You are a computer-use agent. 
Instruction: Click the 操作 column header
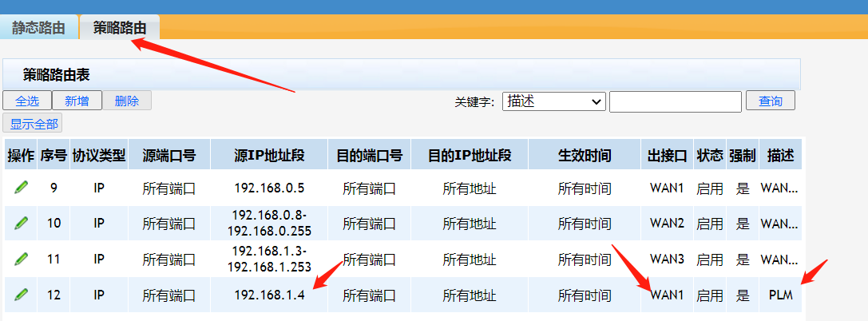pos(21,156)
